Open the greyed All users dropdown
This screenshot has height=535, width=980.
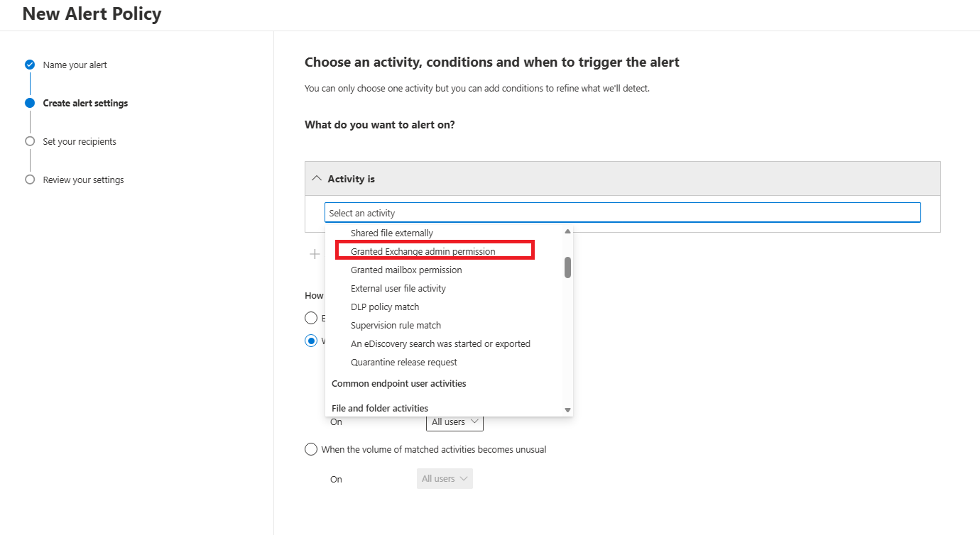pyautogui.click(x=445, y=479)
